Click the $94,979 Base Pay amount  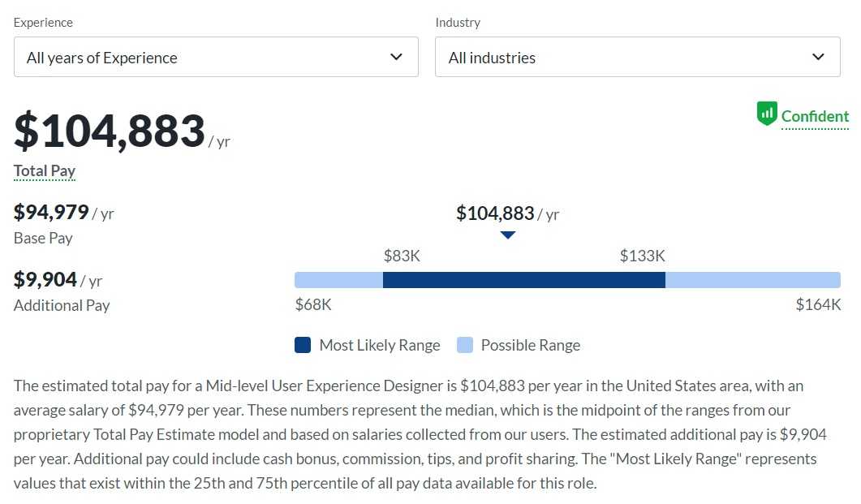[x=51, y=213]
